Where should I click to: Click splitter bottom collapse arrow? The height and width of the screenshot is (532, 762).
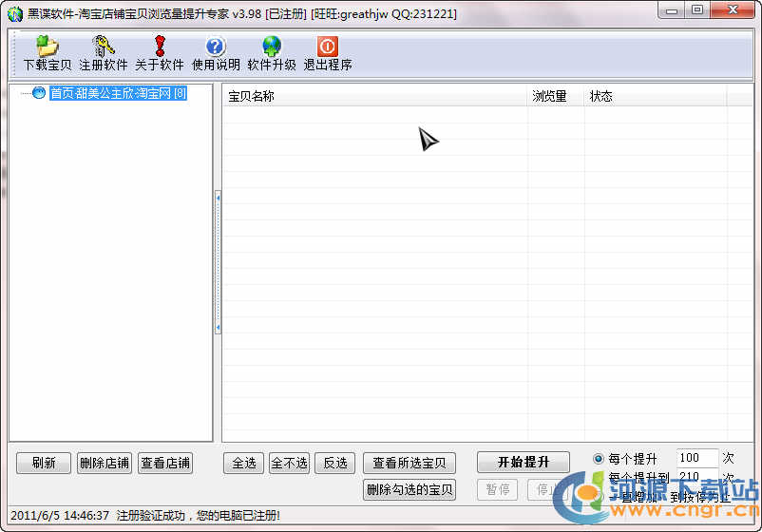pyautogui.click(x=219, y=328)
